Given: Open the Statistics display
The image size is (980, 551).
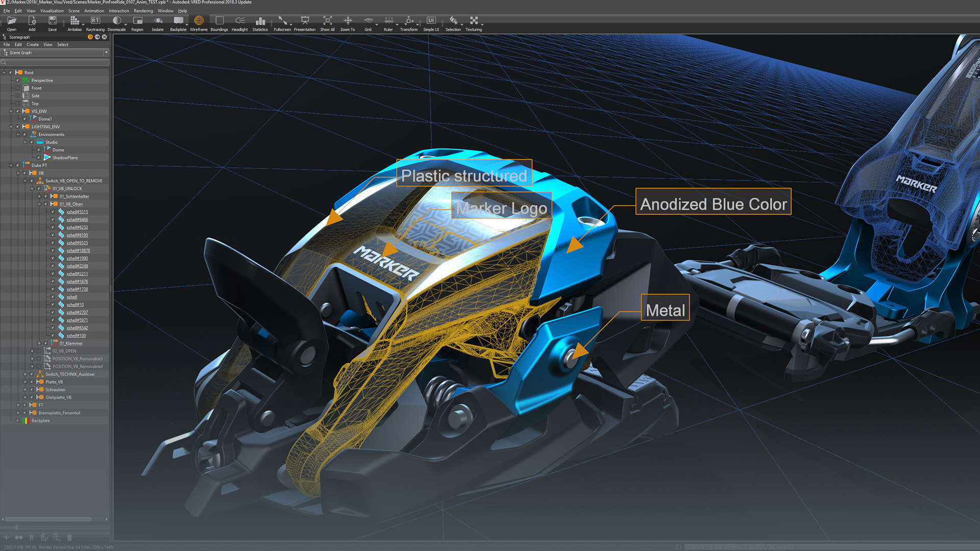Looking at the screenshot, I should 260,23.
